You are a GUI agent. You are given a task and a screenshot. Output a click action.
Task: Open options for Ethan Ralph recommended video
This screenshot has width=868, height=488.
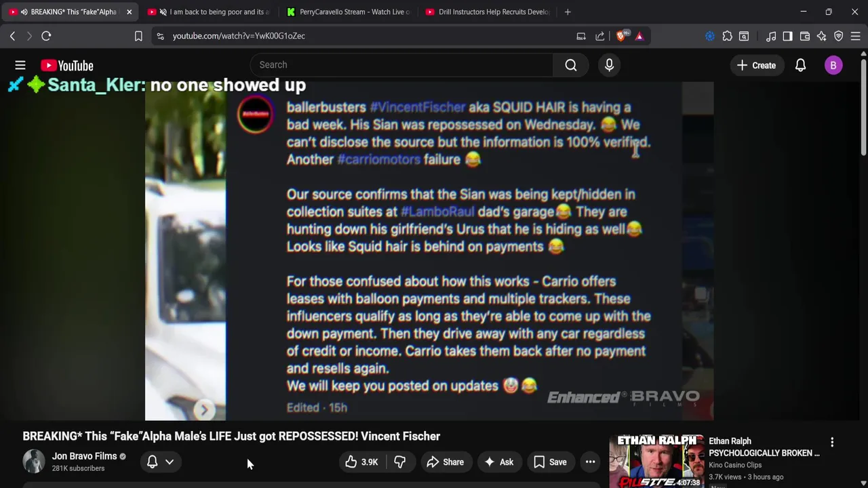(832, 443)
